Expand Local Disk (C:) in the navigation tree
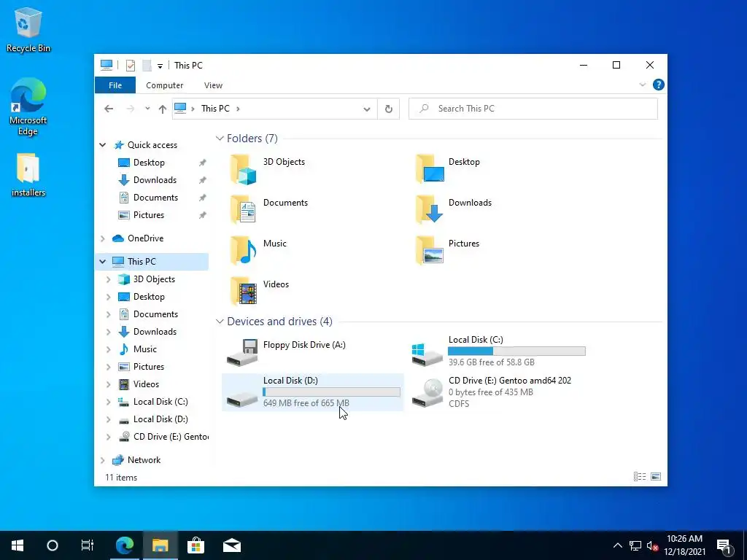Image resolution: width=747 pixels, height=560 pixels. pyautogui.click(x=109, y=402)
